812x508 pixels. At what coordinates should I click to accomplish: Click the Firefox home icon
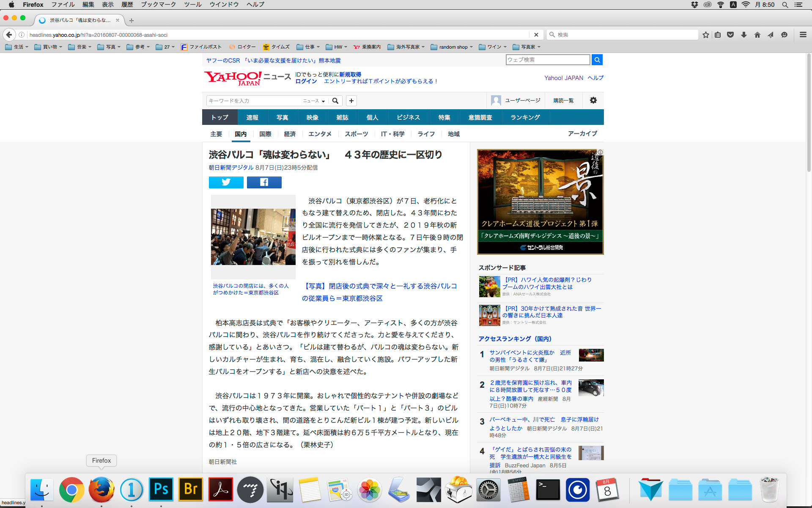click(757, 35)
